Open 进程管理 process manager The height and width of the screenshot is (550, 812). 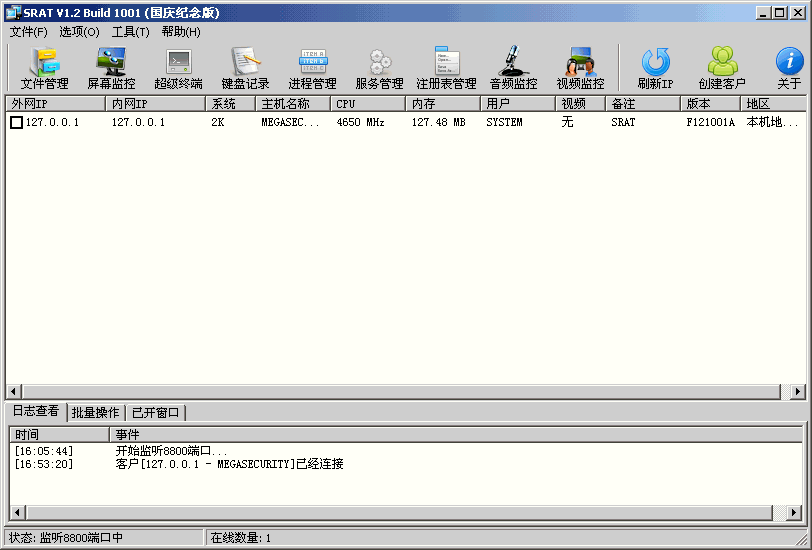coord(312,68)
